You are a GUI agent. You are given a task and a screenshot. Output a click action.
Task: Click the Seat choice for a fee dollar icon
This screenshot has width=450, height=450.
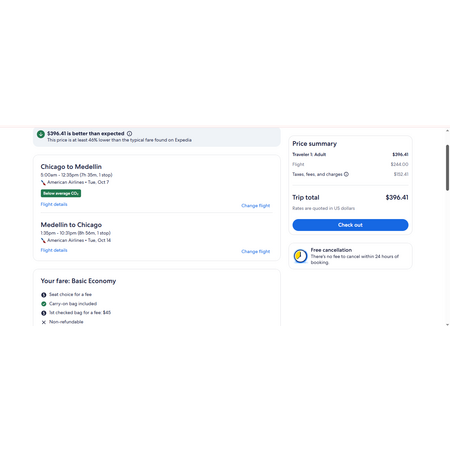click(44, 295)
